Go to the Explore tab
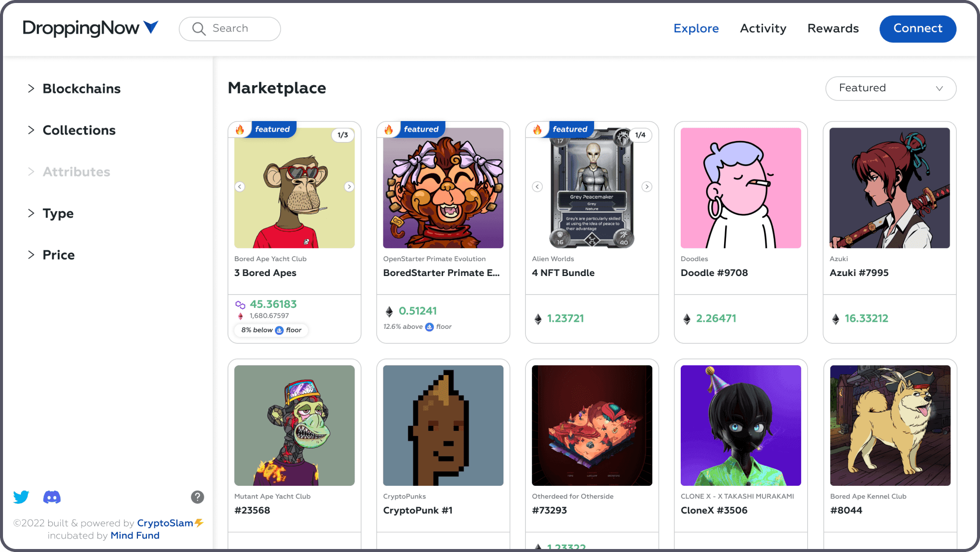 click(696, 28)
